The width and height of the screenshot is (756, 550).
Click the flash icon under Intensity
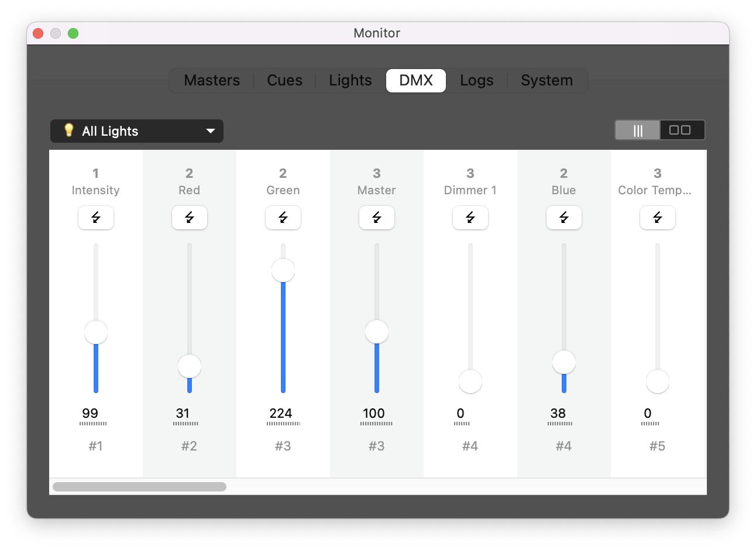point(96,218)
